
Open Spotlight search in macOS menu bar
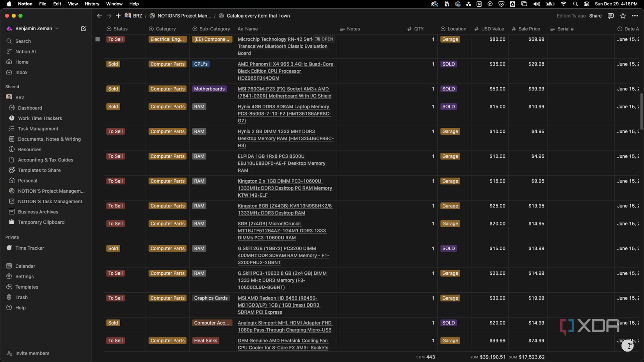pyautogui.click(x=575, y=4)
